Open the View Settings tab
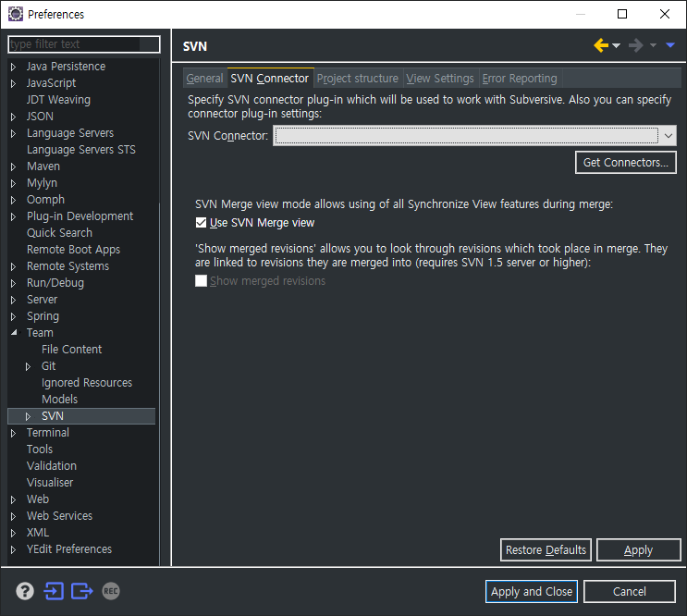Screen dimensions: 687x616 click(x=440, y=79)
